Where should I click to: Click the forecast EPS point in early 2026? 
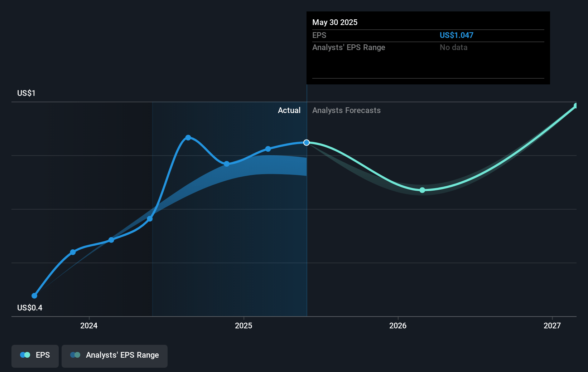pos(422,190)
